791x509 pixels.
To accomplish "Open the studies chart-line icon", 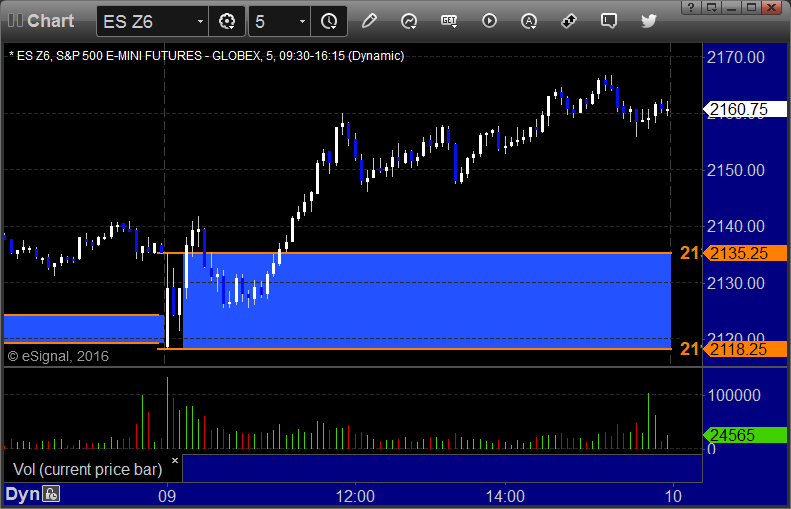I will click(x=409, y=21).
